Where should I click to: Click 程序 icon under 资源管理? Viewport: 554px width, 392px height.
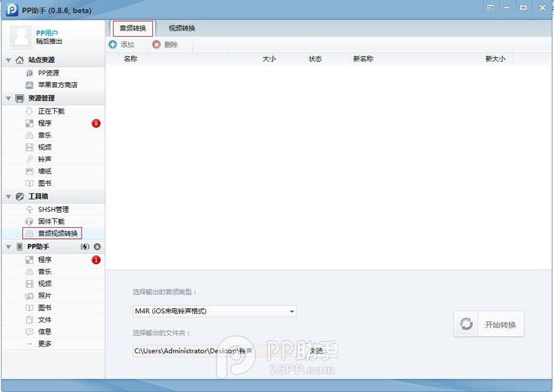pos(30,123)
